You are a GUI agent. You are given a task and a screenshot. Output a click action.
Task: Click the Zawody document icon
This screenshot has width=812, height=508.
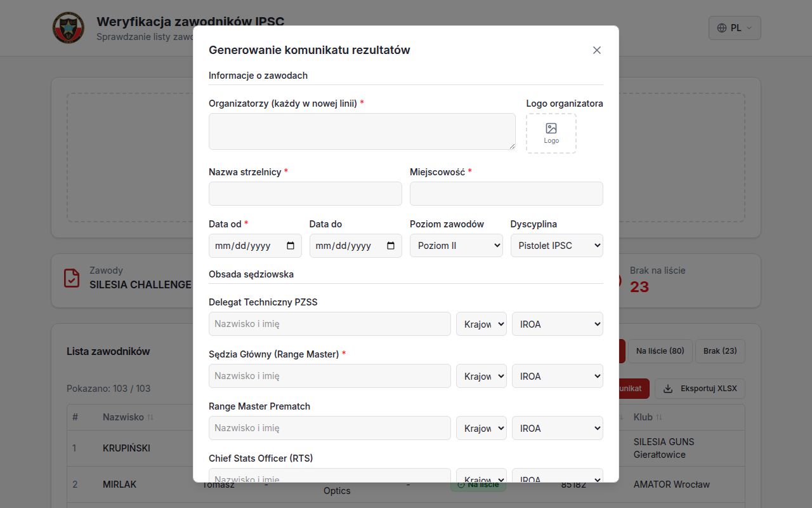click(72, 278)
